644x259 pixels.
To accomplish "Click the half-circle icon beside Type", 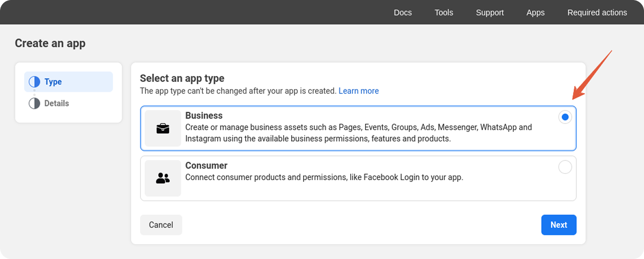I will pos(34,82).
